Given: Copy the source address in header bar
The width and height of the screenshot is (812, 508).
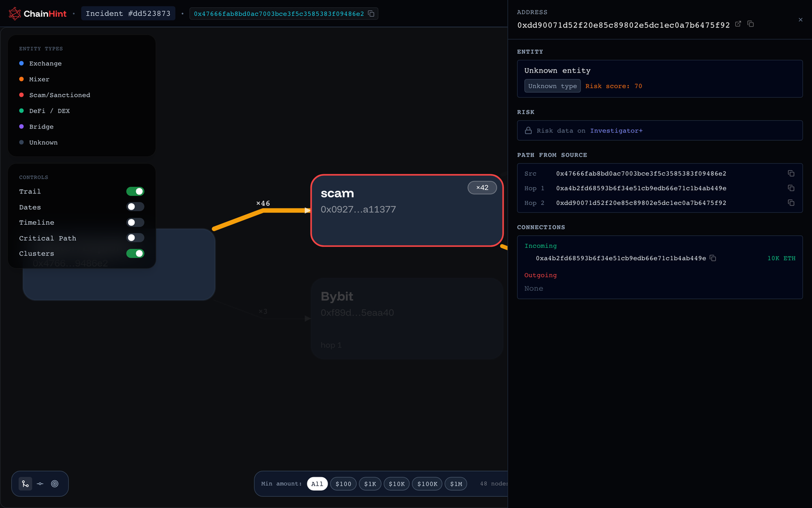Looking at the screenshot, I should point(371,13).
